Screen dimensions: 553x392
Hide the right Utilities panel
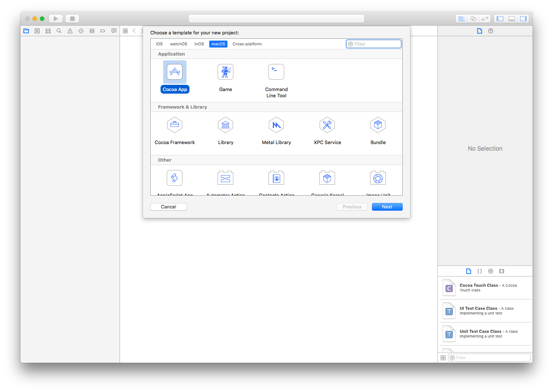[523, 18]
